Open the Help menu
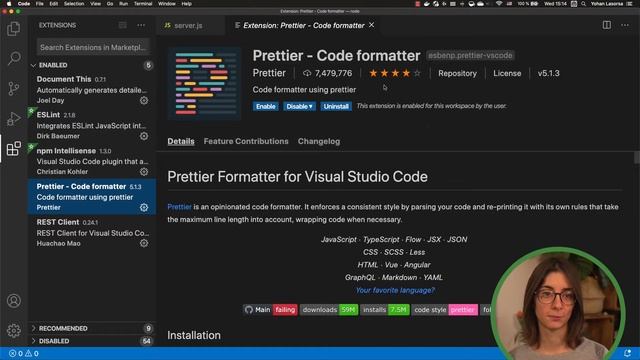This screenshot has width=640, height=360. (187, 4)
